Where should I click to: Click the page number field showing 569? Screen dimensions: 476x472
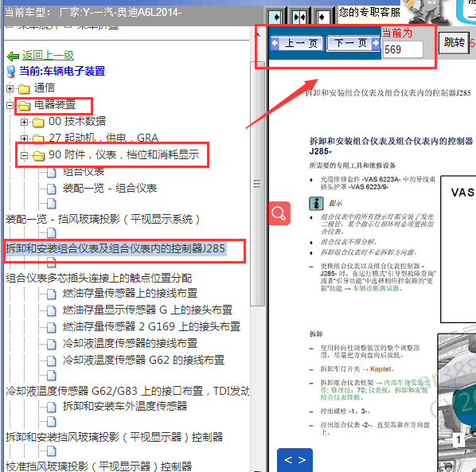point(402,49)
